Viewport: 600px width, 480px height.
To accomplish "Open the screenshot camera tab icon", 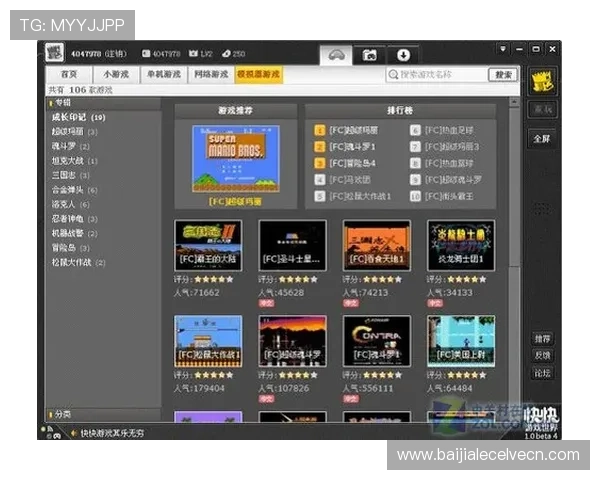I will [369, 56].
